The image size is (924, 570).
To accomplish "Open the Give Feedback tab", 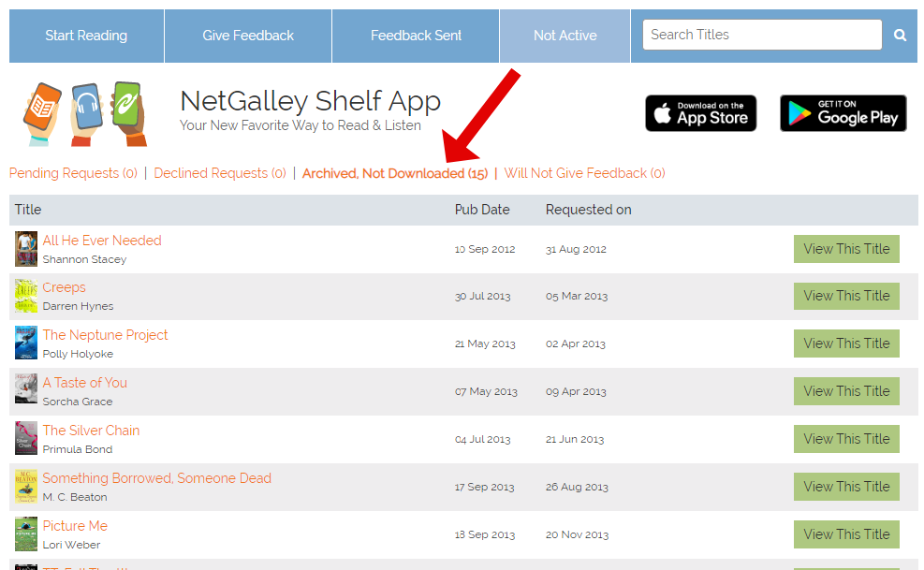I will [248, 36].
